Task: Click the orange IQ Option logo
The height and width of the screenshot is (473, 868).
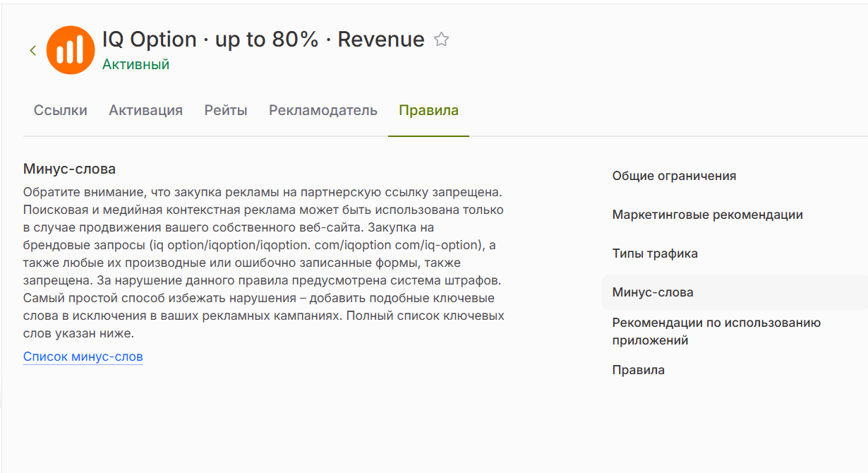Action: [71, 50]
